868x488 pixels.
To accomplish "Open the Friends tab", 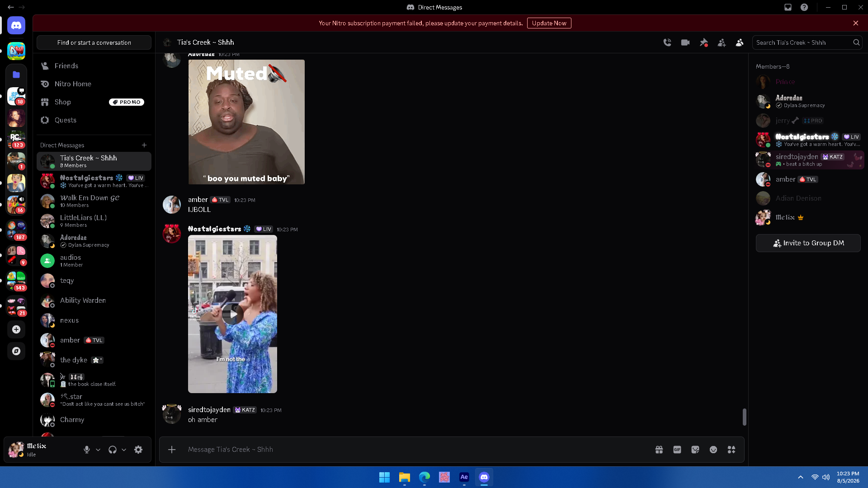I will pos(94,66).
